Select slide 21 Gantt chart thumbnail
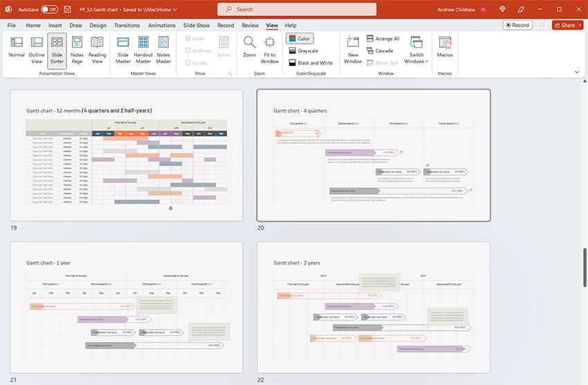The width and height of the screenshot is (588, 385). (x=126, y=307)
